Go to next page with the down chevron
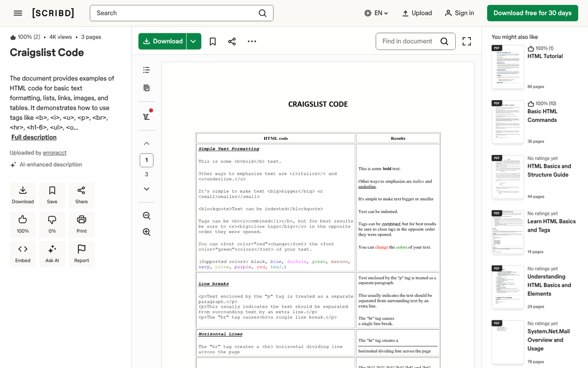The image size is (588, 368). pos(146,189)
